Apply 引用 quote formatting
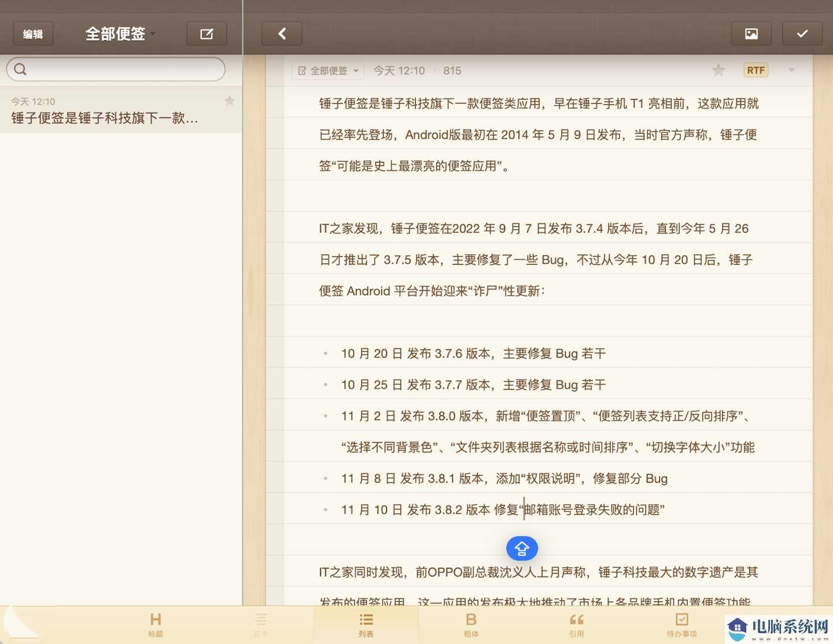This screenshot has height=644, width=833. click(x=576, y=625)
